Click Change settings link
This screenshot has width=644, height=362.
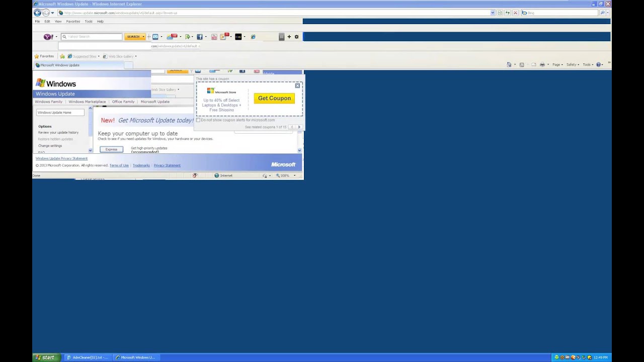(x=50, y=146)
